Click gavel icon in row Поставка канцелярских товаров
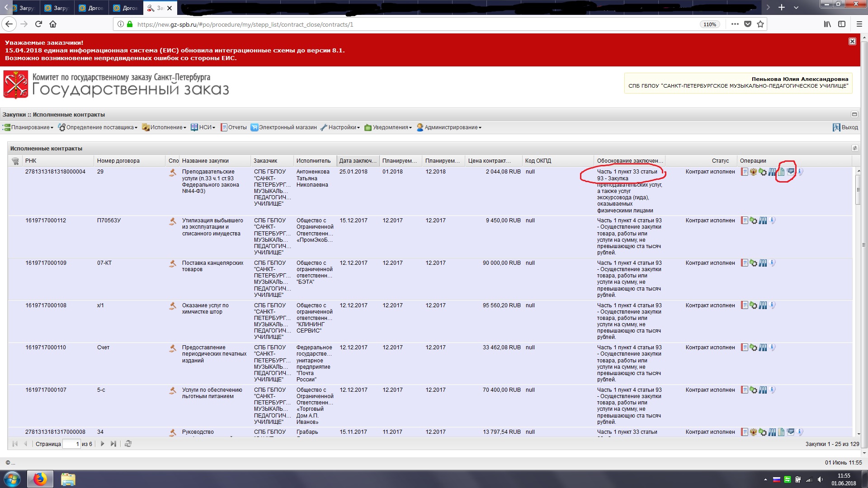Screen dimensions: 868x488 click(x=172, y=263)
